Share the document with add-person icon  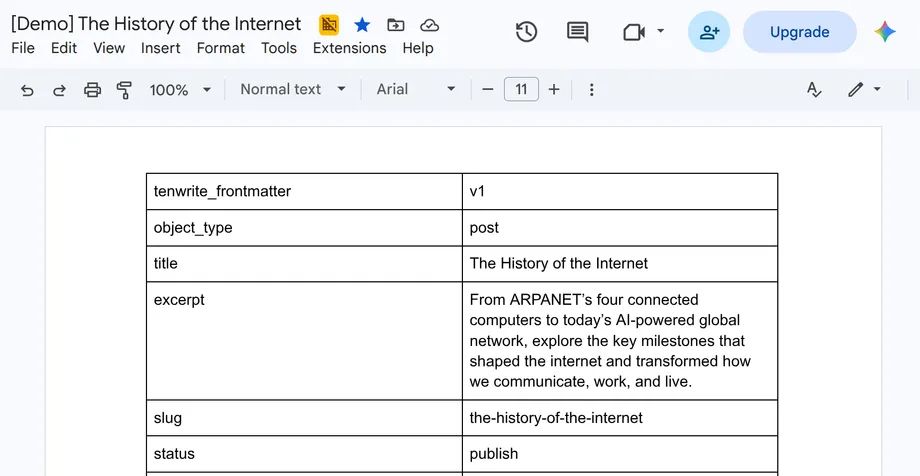pyautogui.click(x=709, y=32)
